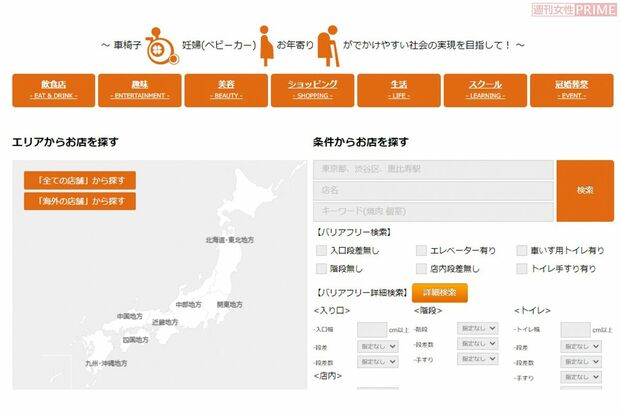Select 中部地方 on the map
Viewport: 620px width, 413px height.
pos(189,305)
